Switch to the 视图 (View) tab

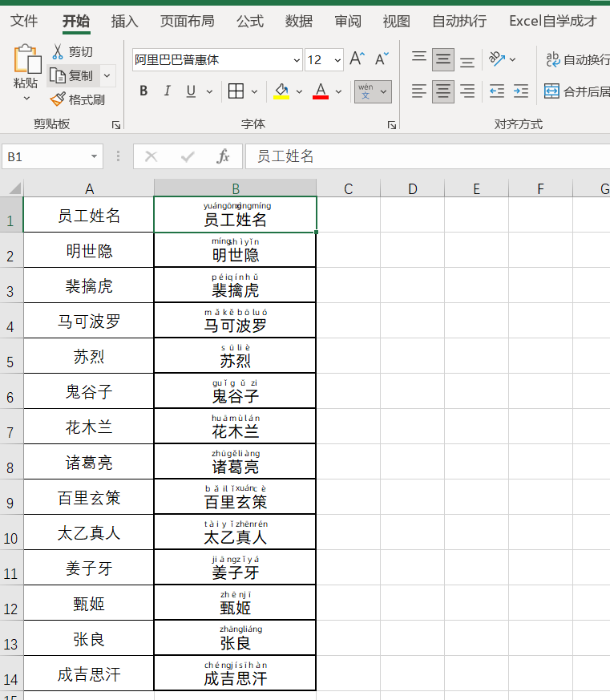(396, 21)
